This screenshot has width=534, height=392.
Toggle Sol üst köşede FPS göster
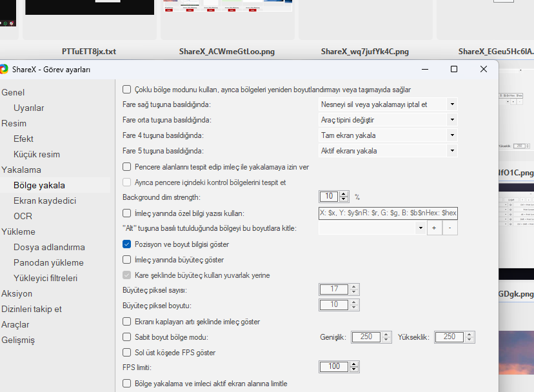point(127,353)
